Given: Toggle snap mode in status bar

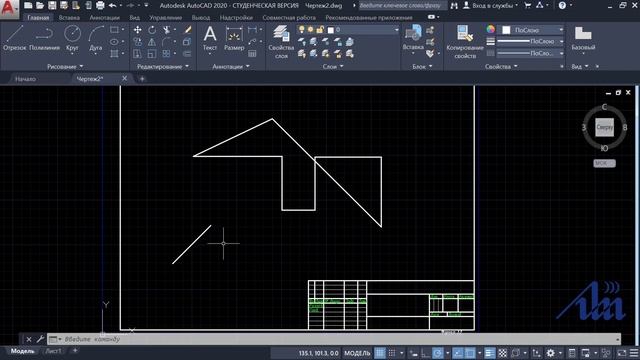Looking at the screenshot, I should pos(392,353).
